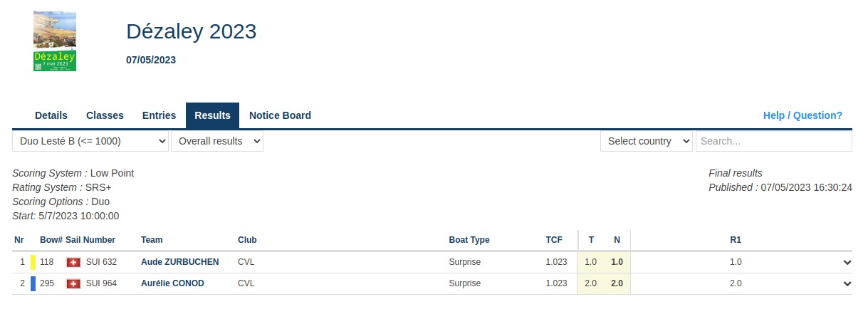
Task: Click the Swiss flag icon for SUI 964
Action: coord(73,283)
